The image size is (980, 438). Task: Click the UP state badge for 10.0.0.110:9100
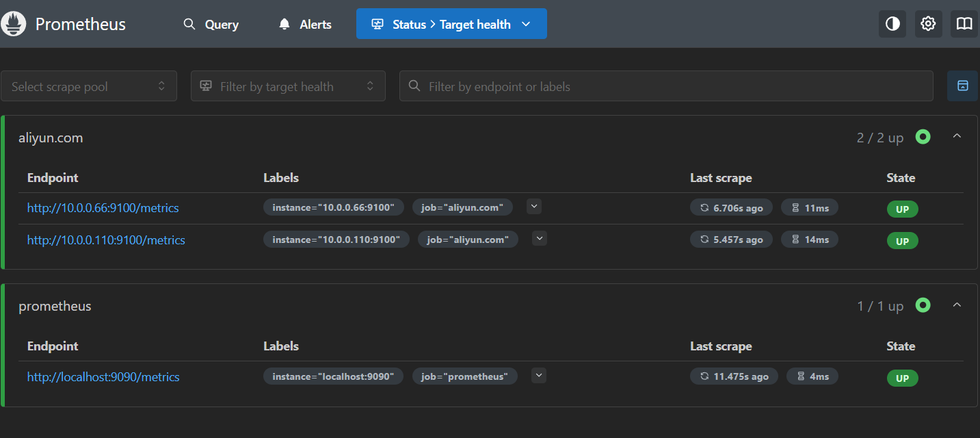point(903,241)
